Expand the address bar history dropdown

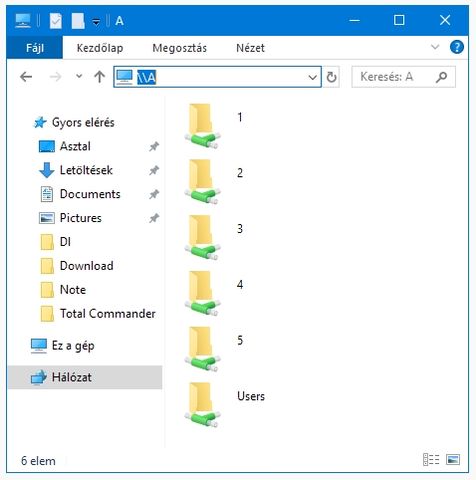(x=312, y=77)
